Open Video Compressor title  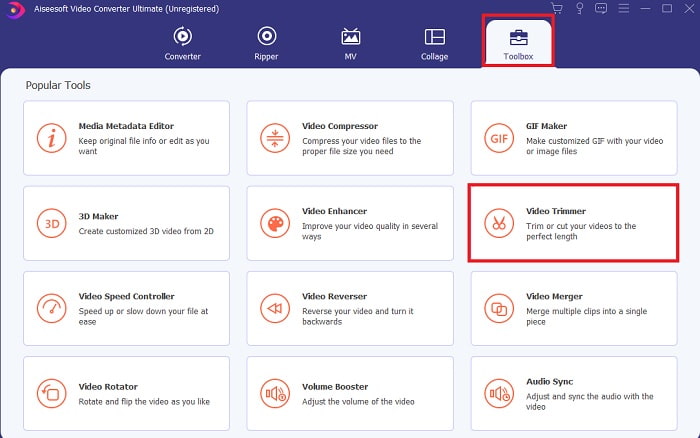[x=340, y=126]
